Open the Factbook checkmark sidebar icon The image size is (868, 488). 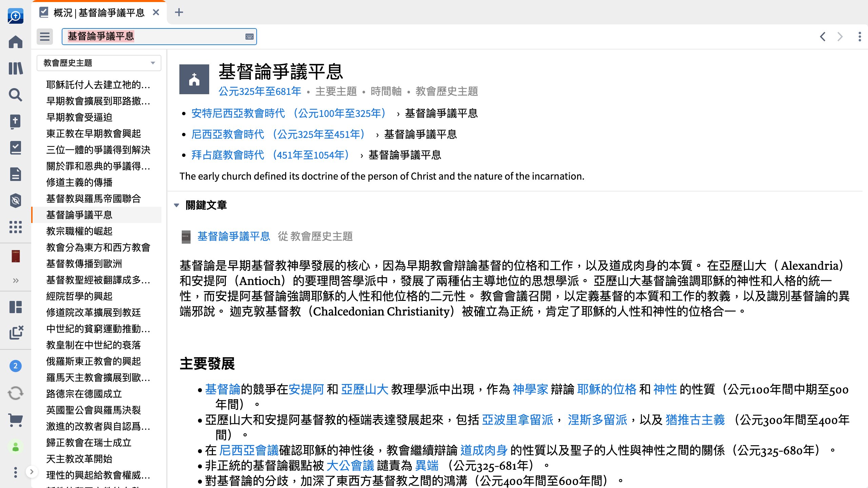click(x=16, y=148)
